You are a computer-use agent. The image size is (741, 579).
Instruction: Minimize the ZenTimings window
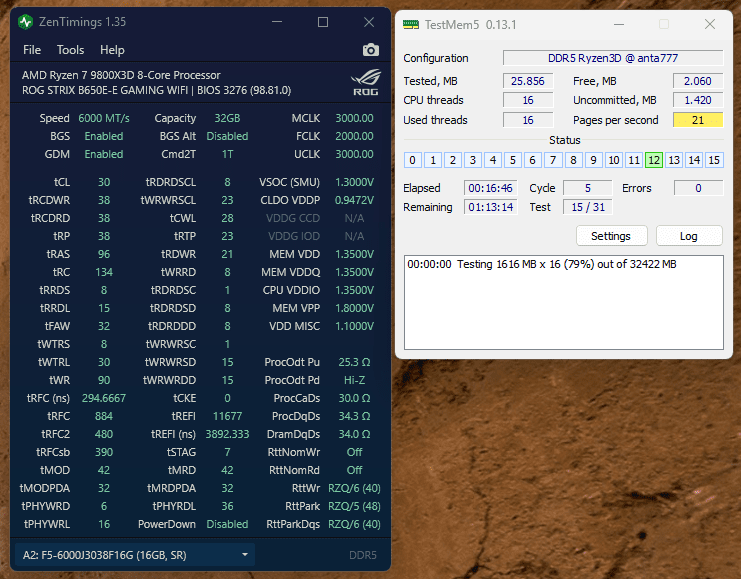tap(277, 22)
